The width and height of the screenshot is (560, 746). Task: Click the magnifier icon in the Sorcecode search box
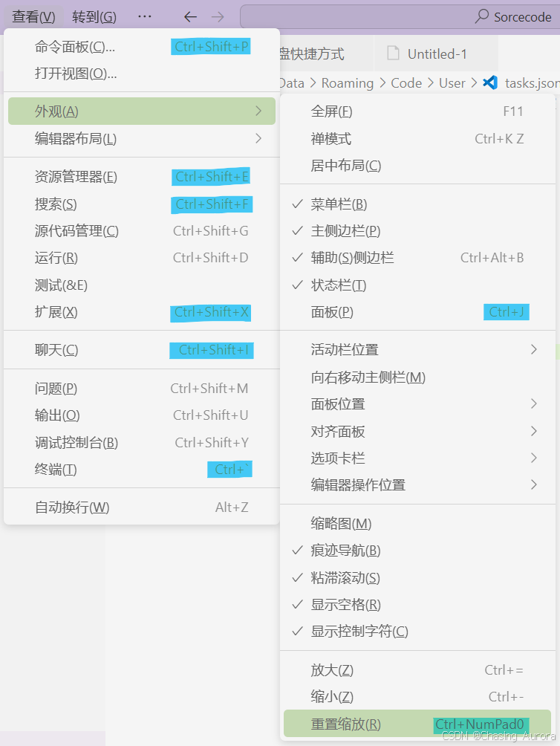tap(481, 16)
